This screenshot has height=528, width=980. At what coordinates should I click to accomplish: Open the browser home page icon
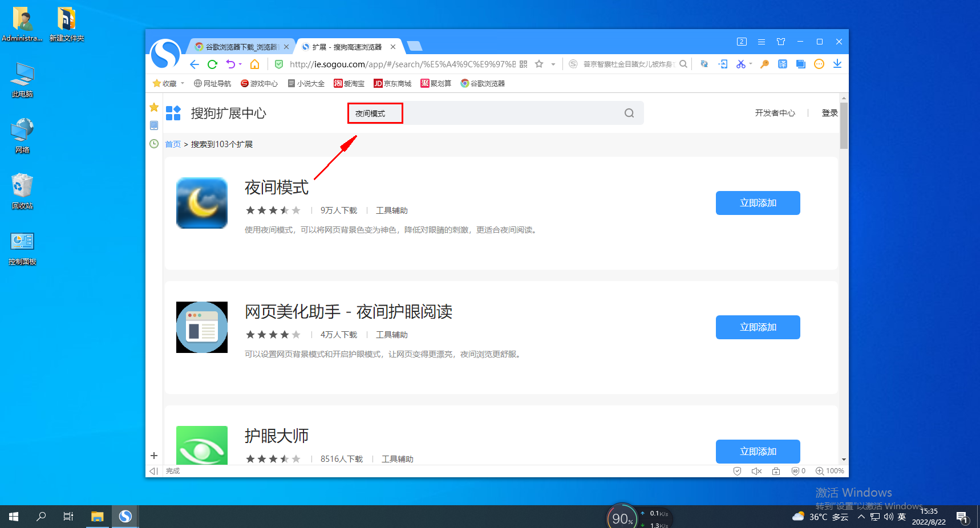coord(255,64)
